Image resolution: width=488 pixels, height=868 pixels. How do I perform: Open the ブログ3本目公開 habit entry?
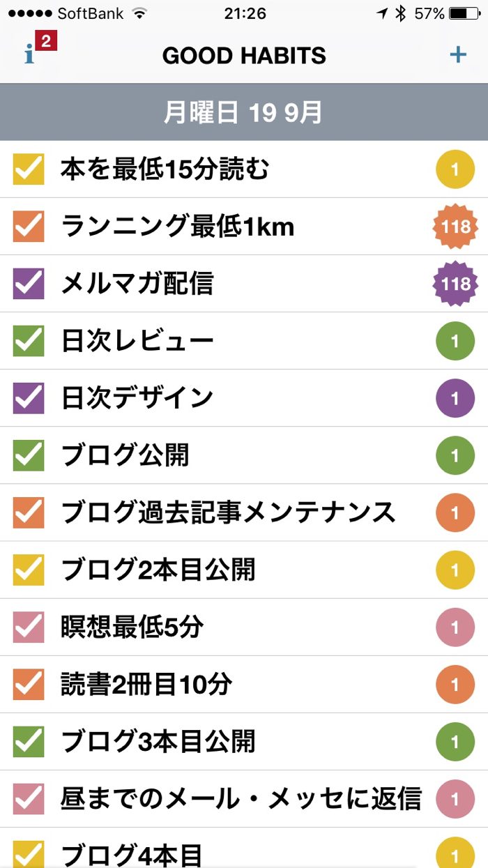pos(158,741)
